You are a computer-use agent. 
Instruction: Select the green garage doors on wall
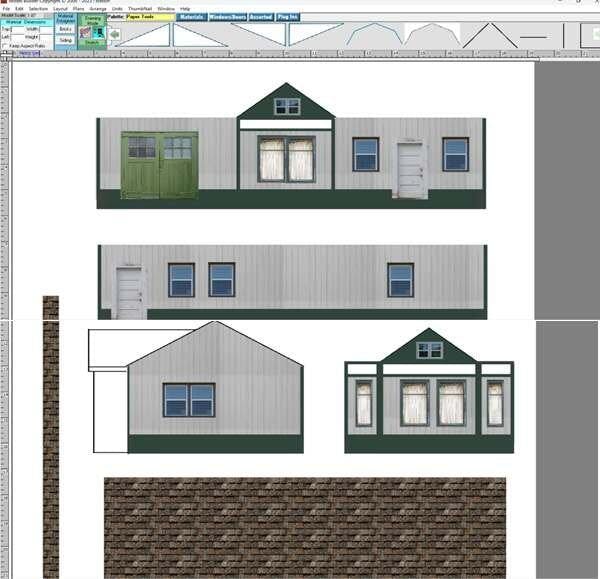[159, 164]
